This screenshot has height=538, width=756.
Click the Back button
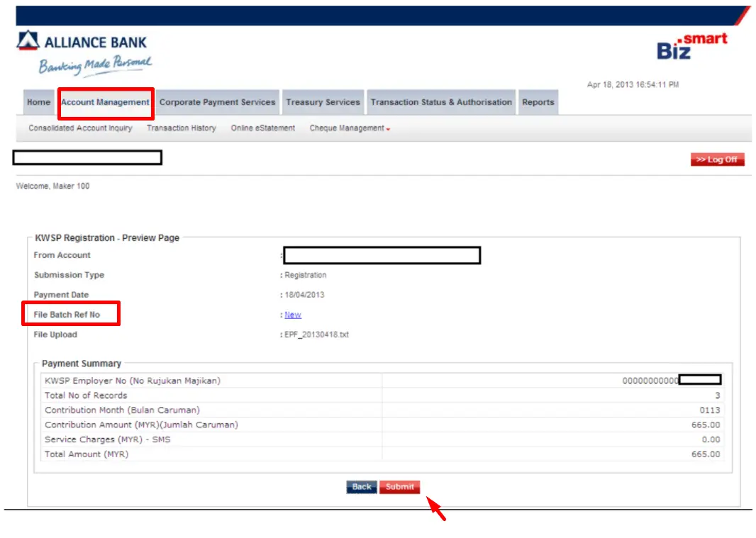[362, 487]
